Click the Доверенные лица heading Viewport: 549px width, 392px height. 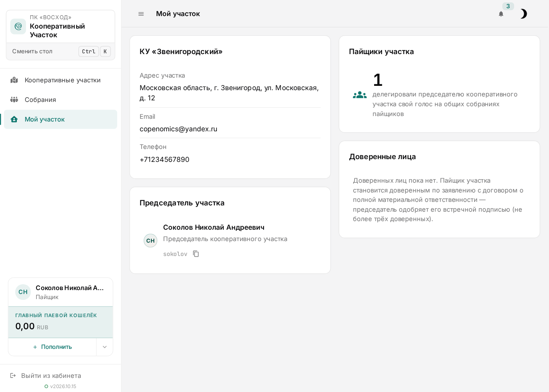[382, 156]
